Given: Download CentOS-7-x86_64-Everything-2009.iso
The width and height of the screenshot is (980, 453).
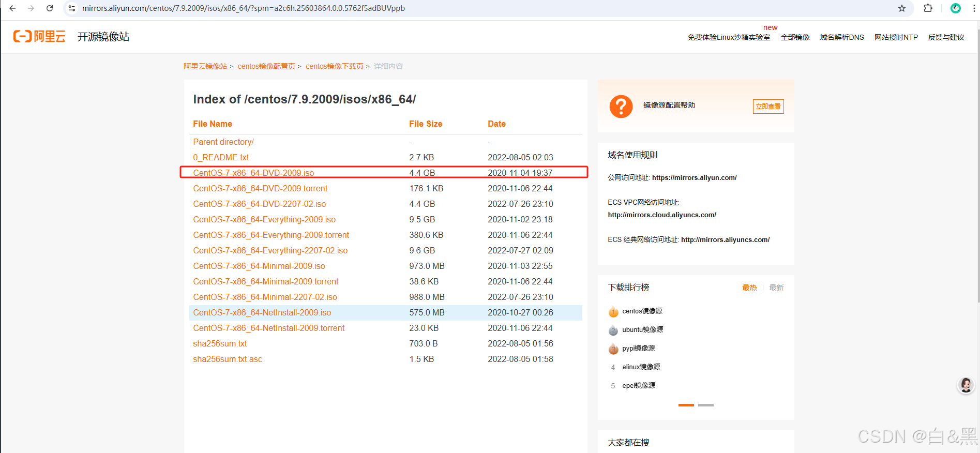Looking at the screenshot, I should click(x=264, y=219).
